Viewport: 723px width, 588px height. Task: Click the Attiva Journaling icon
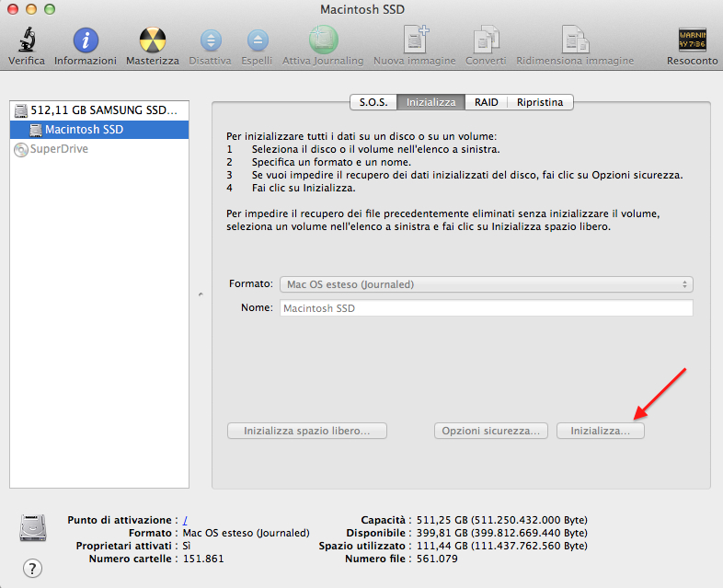(323, 40)
